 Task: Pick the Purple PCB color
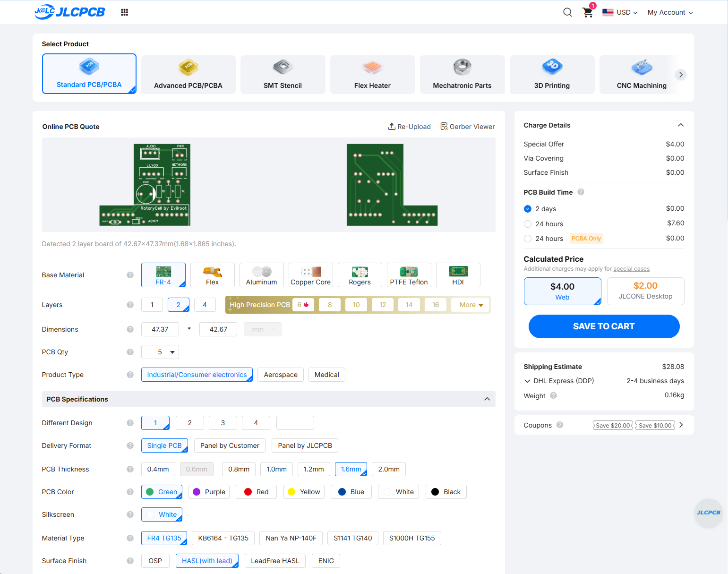click(x=209, y=492)
